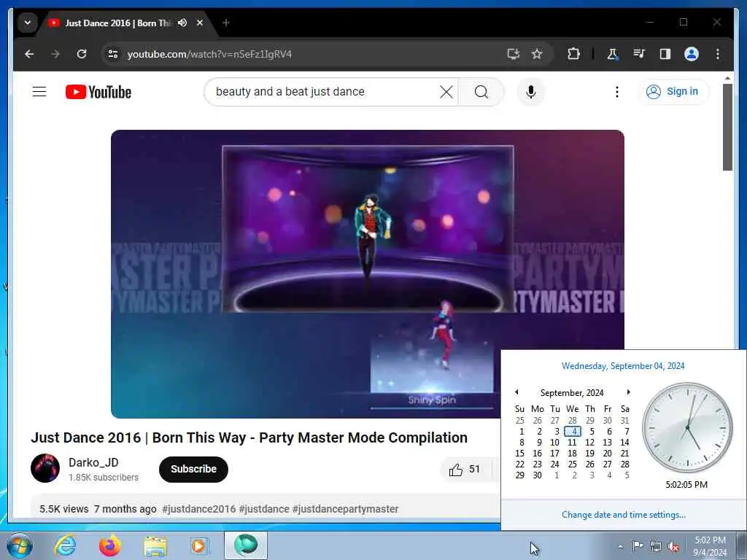Open the #justdance hashtag link
The image size is (747, 560).
[x=264, y=509]
